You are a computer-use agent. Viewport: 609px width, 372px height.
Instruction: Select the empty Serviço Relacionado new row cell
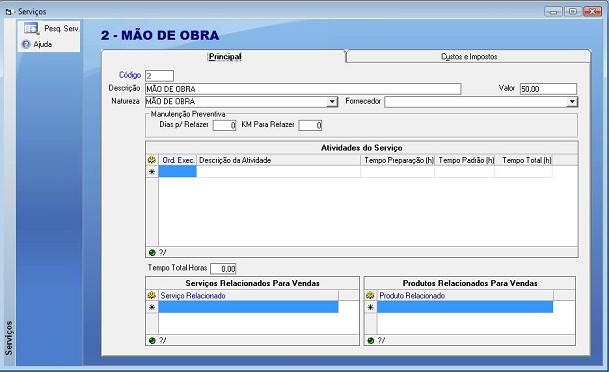pos(249,307)
